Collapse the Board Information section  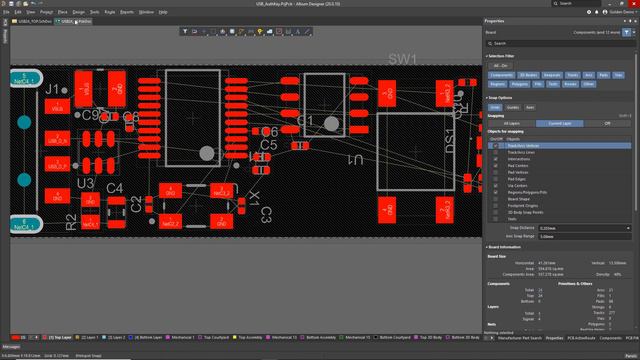pos(487,247)
